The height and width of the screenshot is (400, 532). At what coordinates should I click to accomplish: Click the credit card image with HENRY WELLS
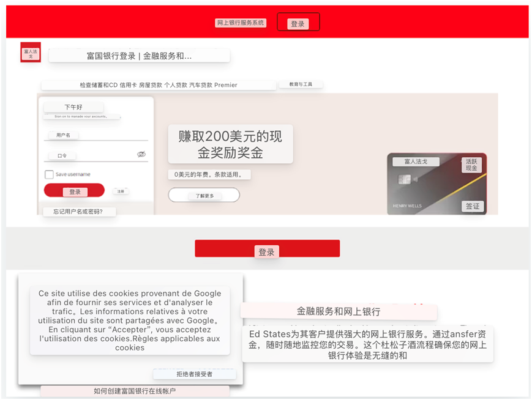(x=437, y=183)
